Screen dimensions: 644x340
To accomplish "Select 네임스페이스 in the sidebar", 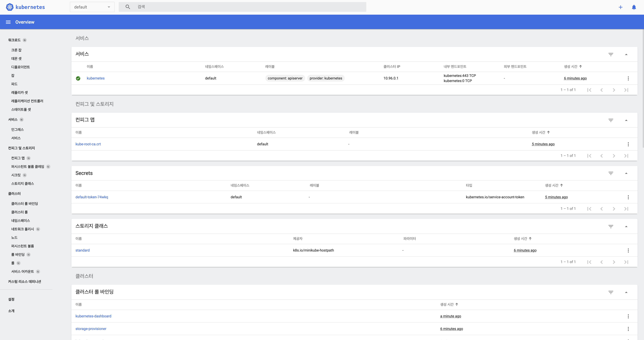I will (x=21, y=221).
